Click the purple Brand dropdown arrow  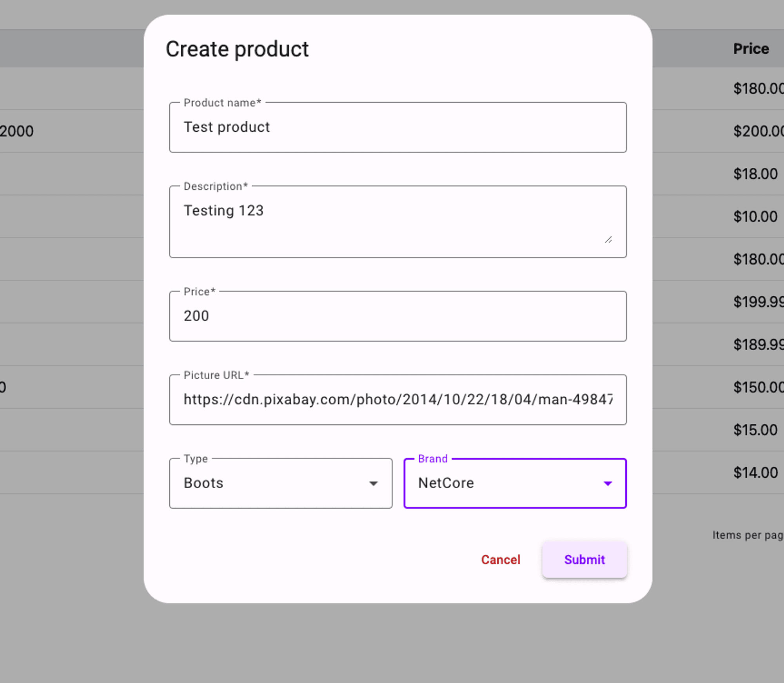pyautogui.click(x=608, y=484)
